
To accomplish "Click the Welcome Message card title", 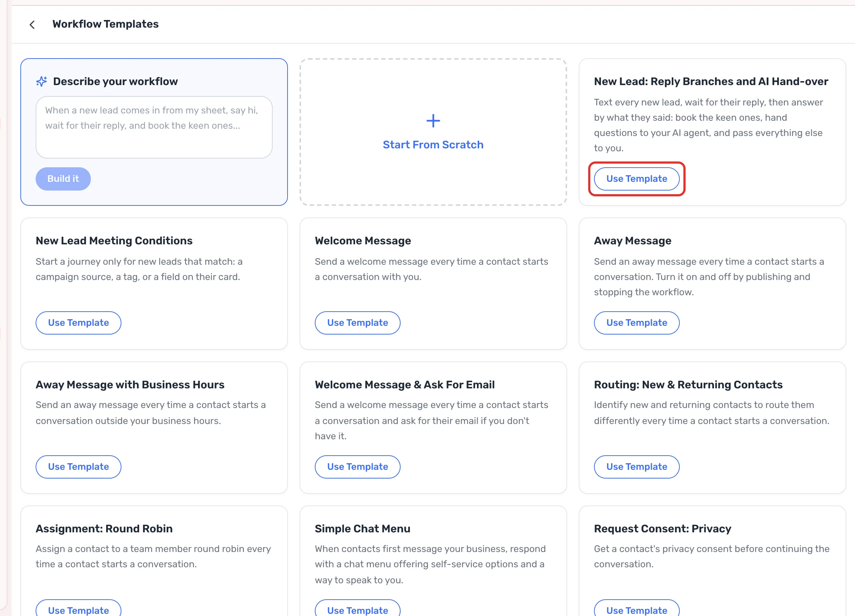I will [x=363, y=240].
